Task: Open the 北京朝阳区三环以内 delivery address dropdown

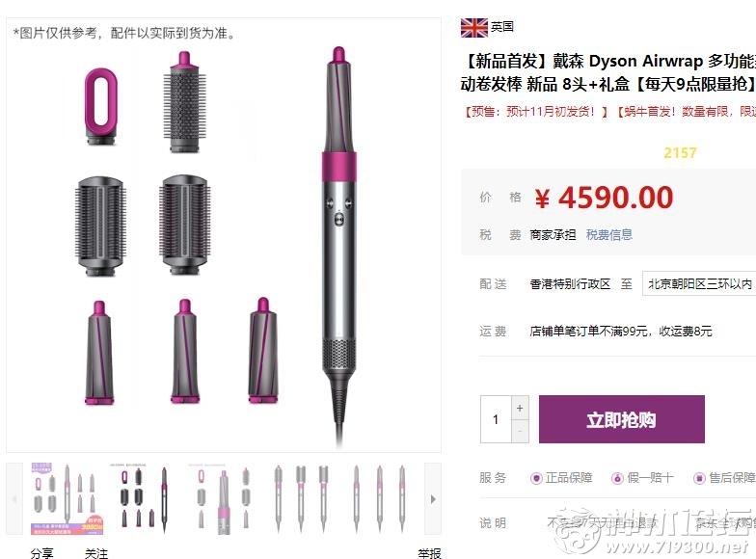Action: pos(698,283)
